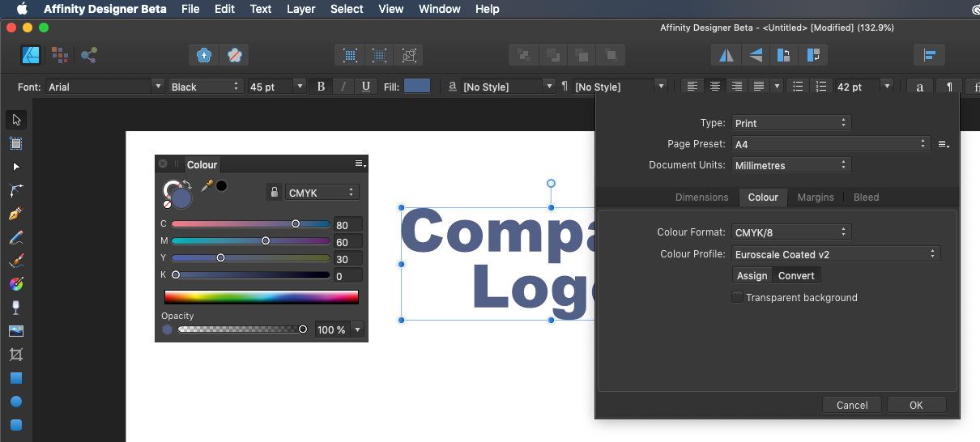The image size is (980, 442).
Task: Open the Alignment toolbar icon
Action: coord(930,55)
